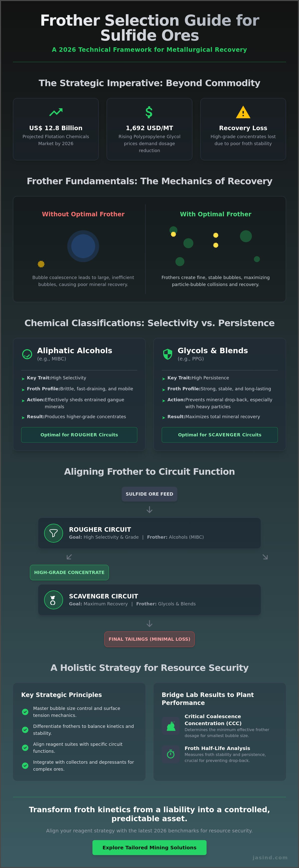The image size is (299, 868).
Task: Click Explore Tailored Mining Solutions button
Action: point(149,847)
